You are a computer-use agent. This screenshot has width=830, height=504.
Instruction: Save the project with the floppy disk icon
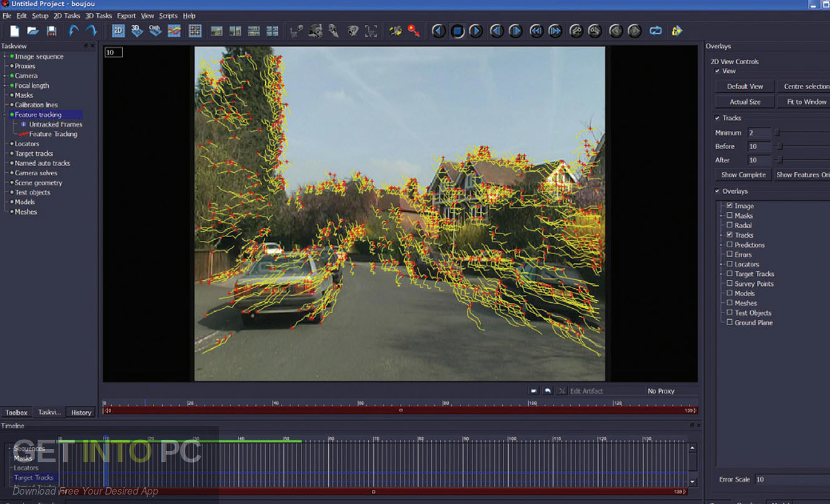[51, 31]
